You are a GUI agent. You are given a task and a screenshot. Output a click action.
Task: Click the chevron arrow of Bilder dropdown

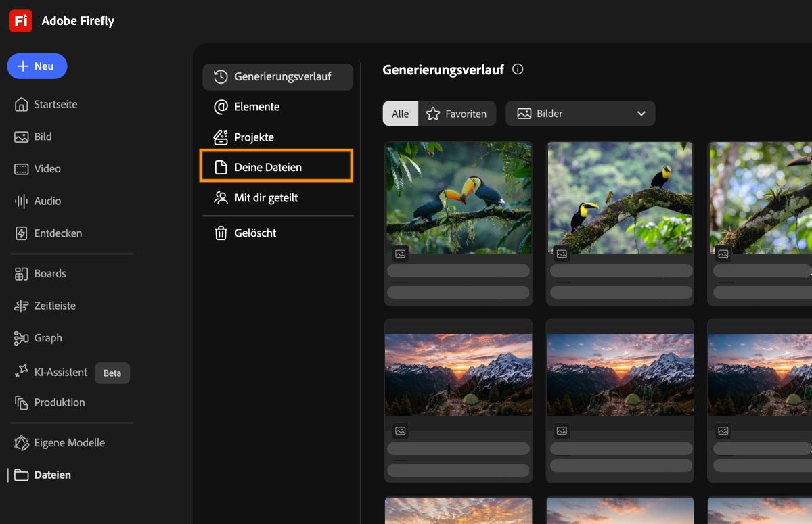[x=641, y=114]
